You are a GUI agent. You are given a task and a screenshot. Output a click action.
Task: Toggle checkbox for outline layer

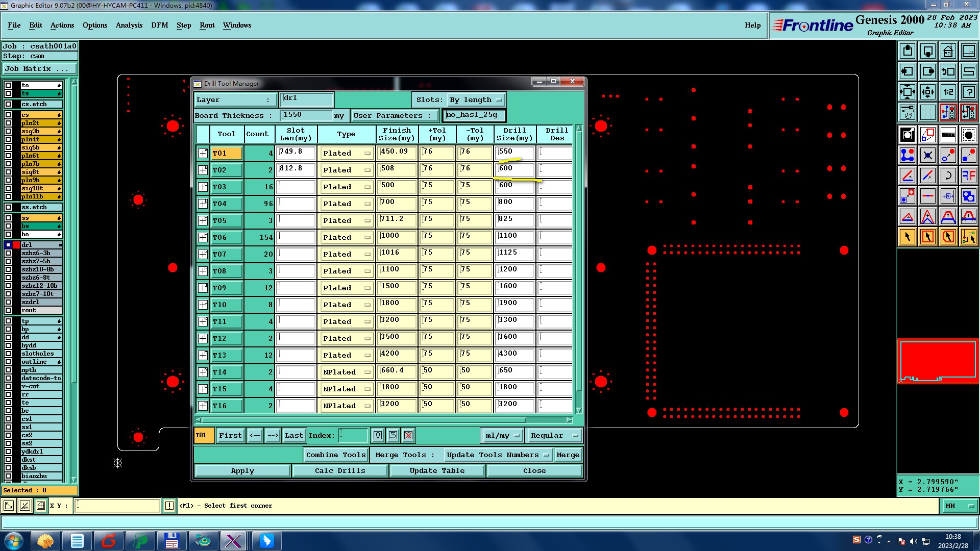pyautogui.click(x=8, y=362)
